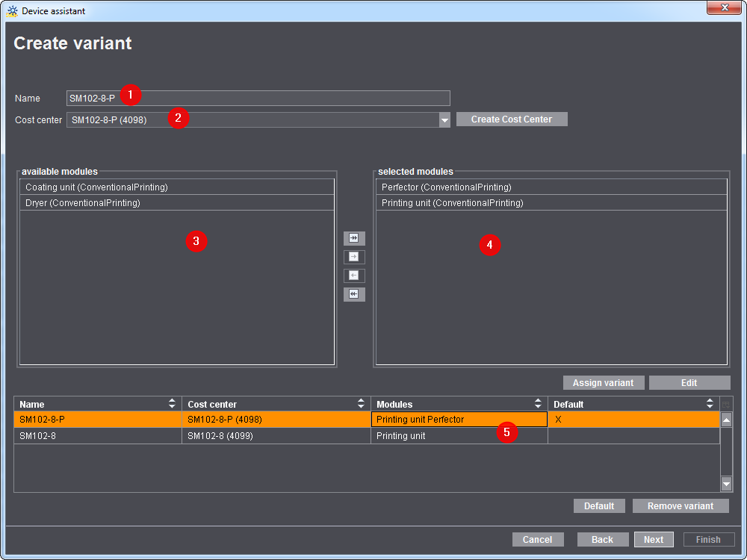Sort table by Default column arrows
747x560 pixels.
coord(710,404)
